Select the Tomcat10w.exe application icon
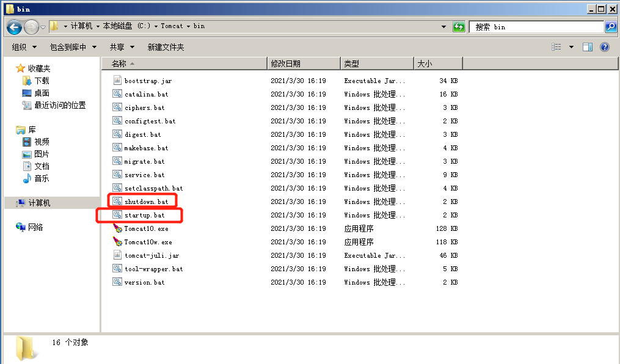620x364 pixels. tap(118, 242)
